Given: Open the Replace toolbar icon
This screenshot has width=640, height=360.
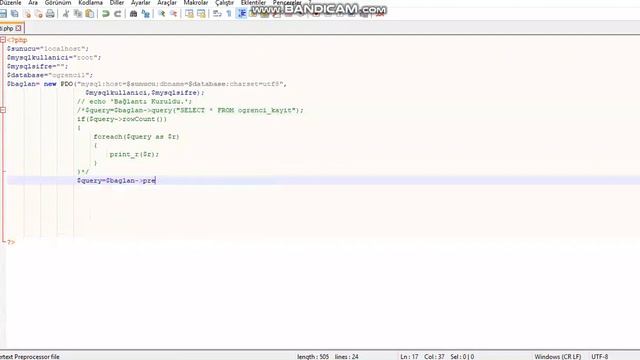Looking at the screenshot, I should (145, 14).
